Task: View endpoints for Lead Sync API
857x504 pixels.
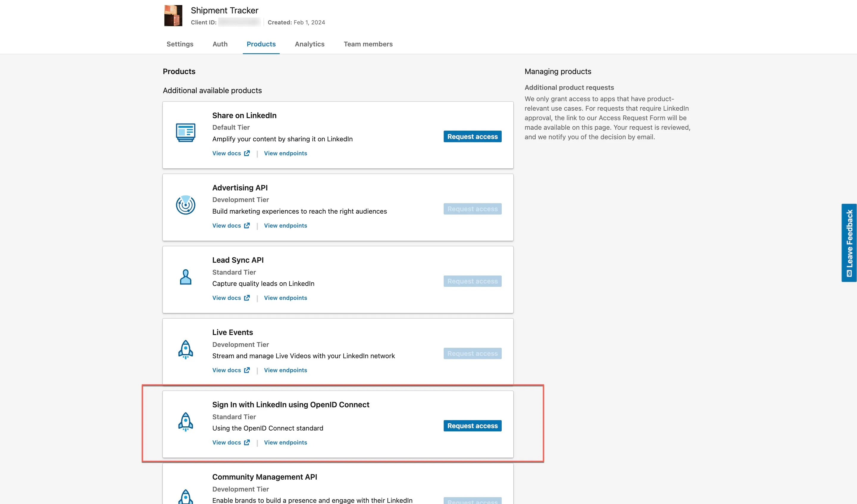Action: point(285,298)
